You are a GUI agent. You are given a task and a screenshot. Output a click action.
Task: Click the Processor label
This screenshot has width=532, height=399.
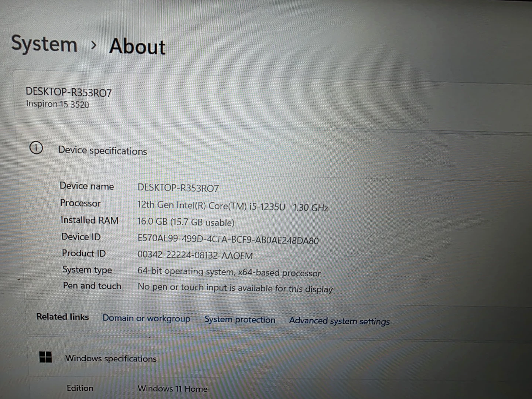click(81, 203)
